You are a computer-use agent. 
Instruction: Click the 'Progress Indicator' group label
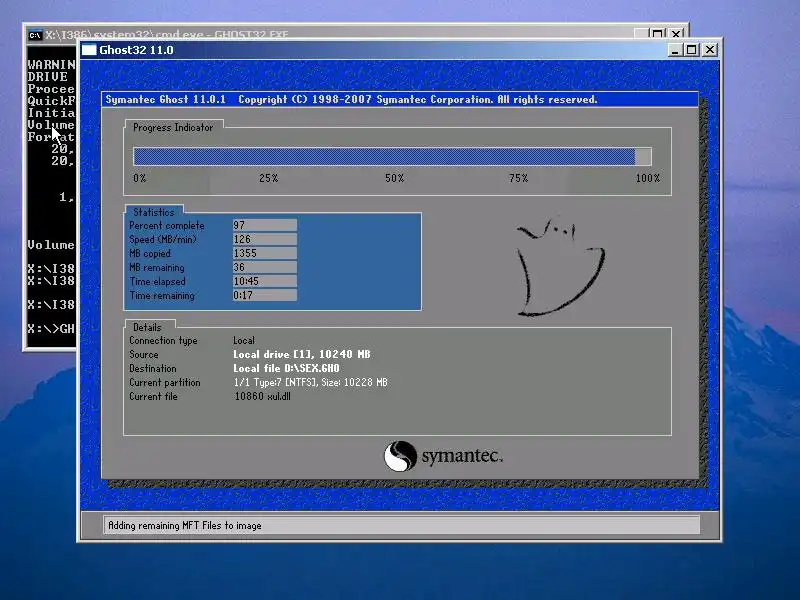coord(173,128)
